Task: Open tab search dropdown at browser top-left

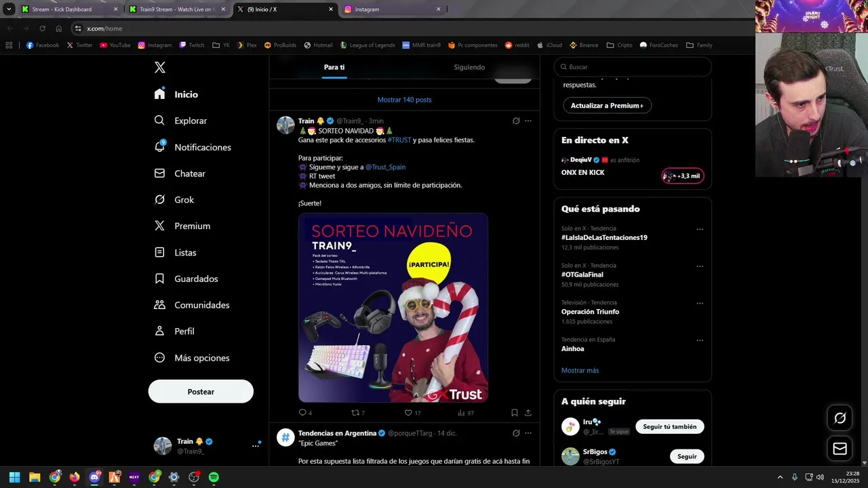Action: pyautogui.click(x=9, y=9)
